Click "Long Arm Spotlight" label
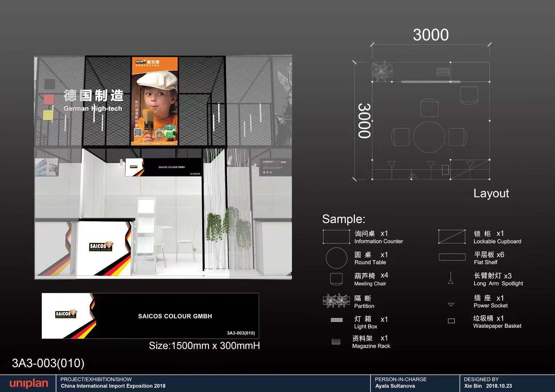This screenshot has height=392, width=555. (498, 283)
